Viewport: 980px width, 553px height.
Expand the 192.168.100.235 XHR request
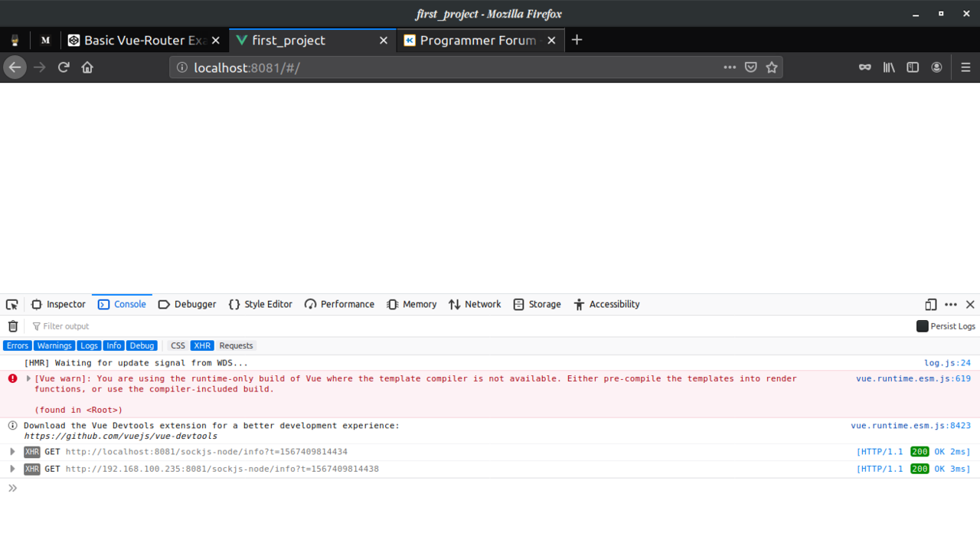[x=12, y=469]
